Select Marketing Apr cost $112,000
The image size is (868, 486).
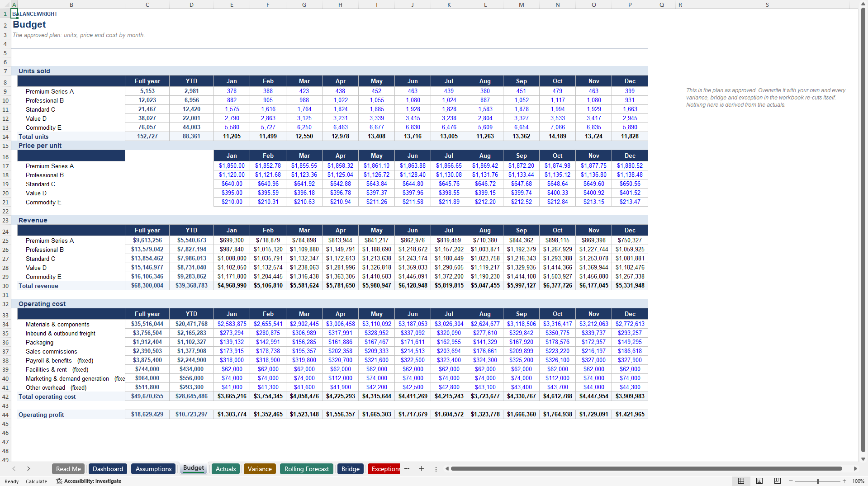[340, 378]
